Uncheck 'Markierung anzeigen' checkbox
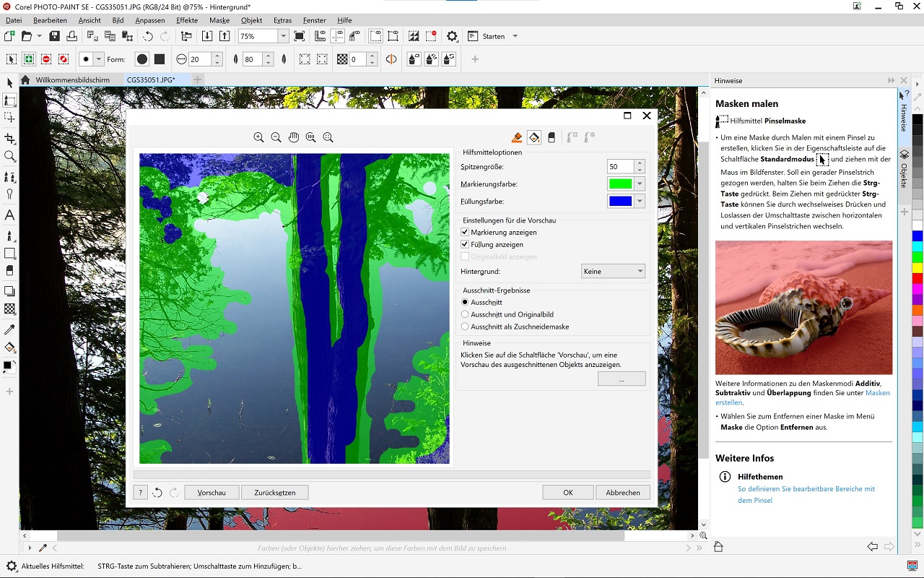Image resolution: width=924 pixels, height=578 pixels. pyautogui.click(x=466, y=233)
